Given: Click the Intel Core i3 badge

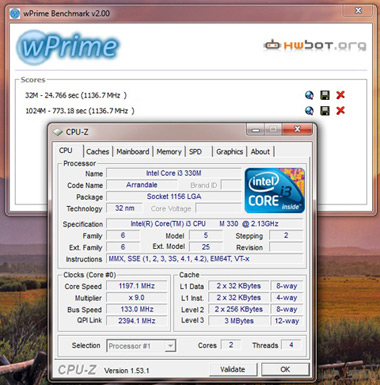Looking at the screenshot, I should coord(275,190).
